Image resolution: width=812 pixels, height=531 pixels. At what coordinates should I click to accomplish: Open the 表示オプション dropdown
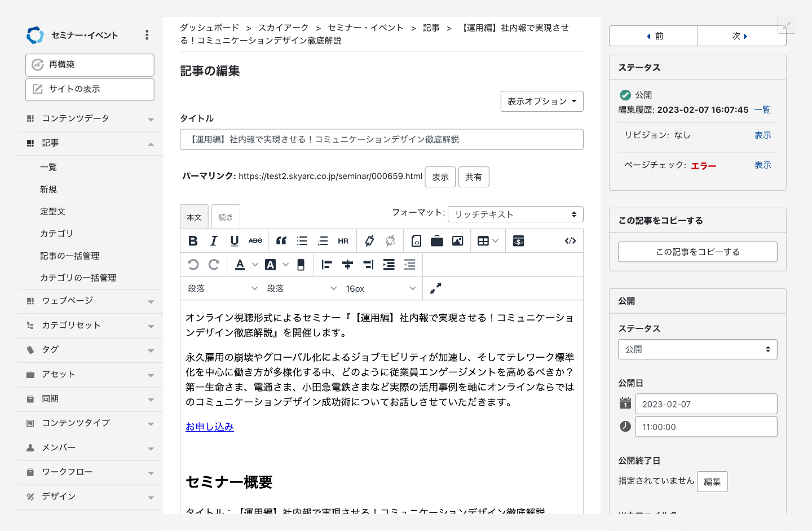[541, 102]
